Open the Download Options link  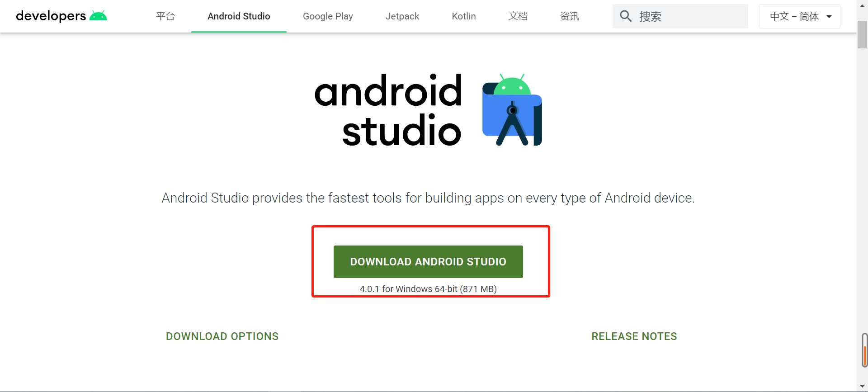[222, 336]
